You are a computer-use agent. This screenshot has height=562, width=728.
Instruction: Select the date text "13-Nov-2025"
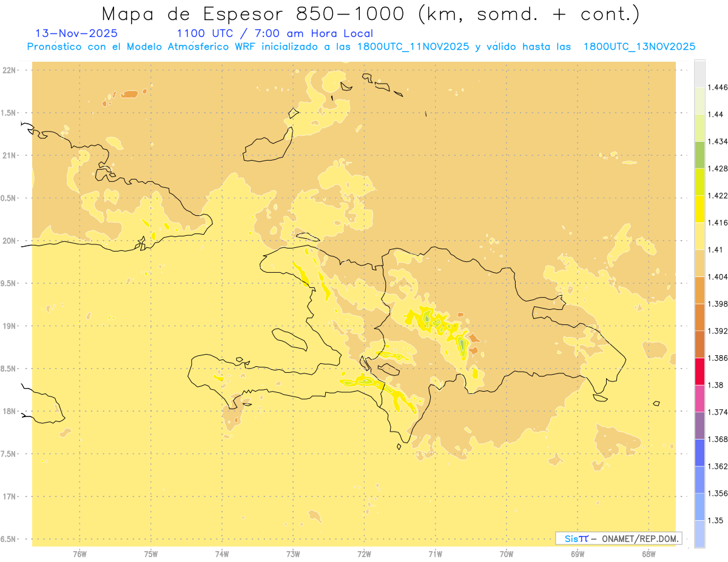[76, 33]
